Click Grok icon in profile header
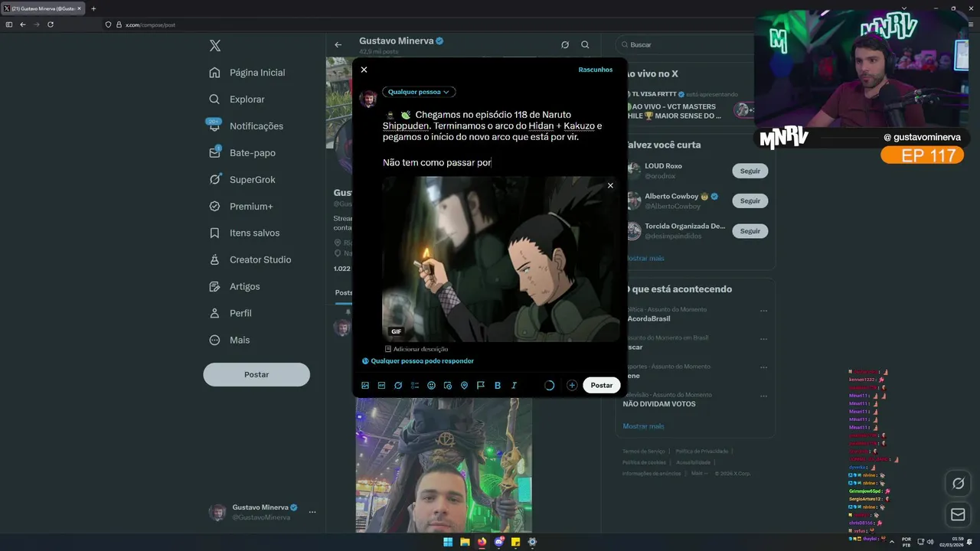The height and width of the screenshot is (551, 980). [565, 45]
